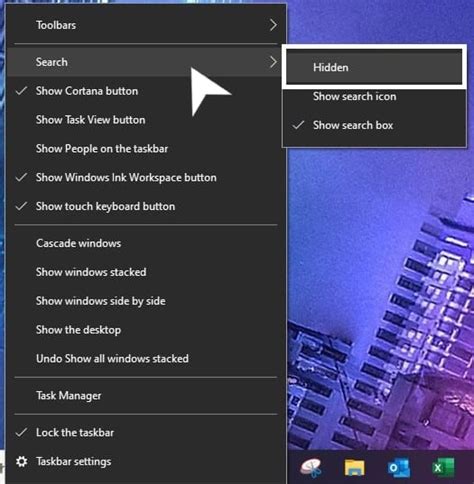This screenshot has height=484, width=474.
Task: Open the Search menu entry
Action: pos(146,62)
